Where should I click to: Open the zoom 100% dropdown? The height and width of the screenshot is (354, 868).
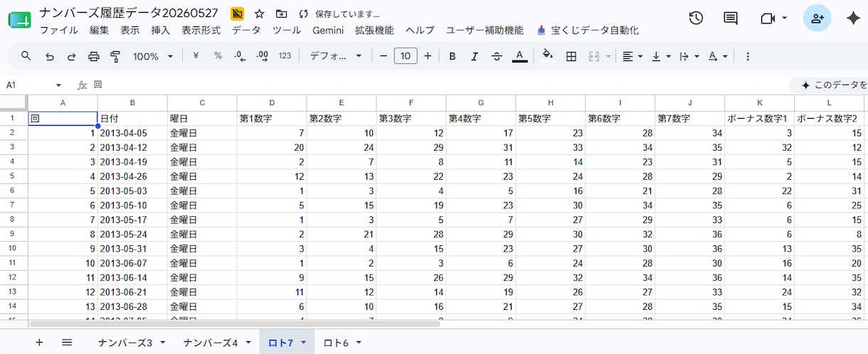[152, 56]
